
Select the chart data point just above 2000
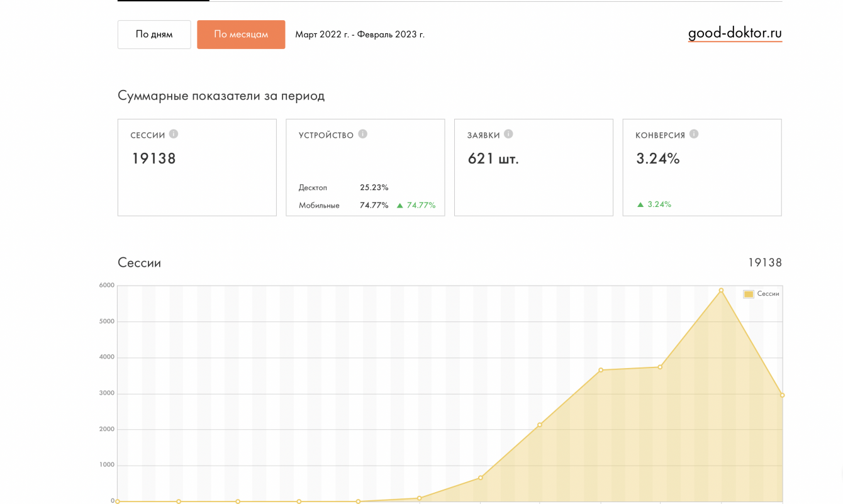(540, 425)
